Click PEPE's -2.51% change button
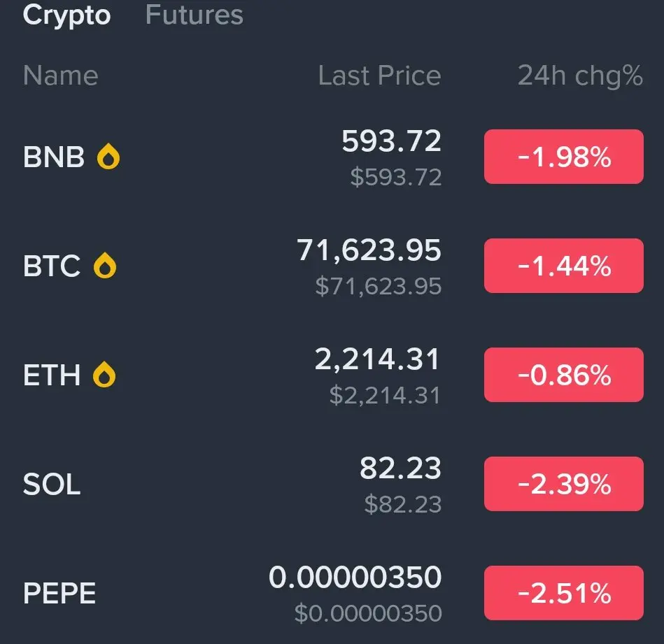This screenshot has width=664, height=644. click(563, 594)
